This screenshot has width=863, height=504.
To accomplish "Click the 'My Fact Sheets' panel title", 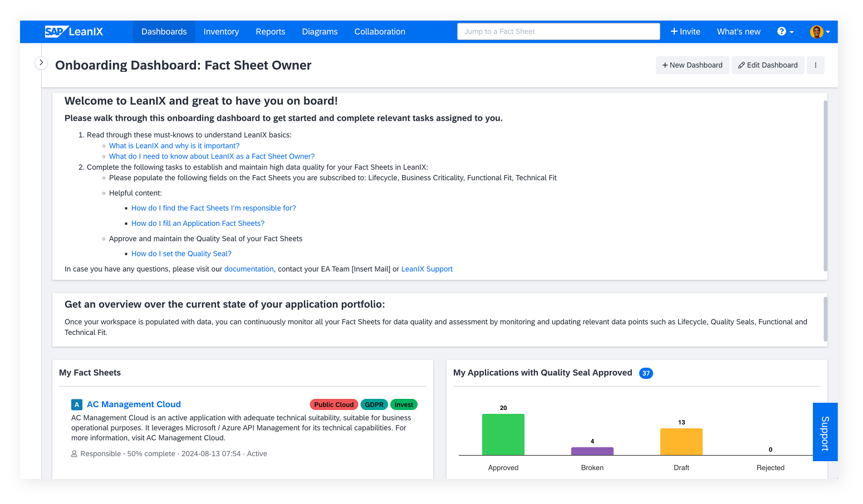I will (90, 373).
